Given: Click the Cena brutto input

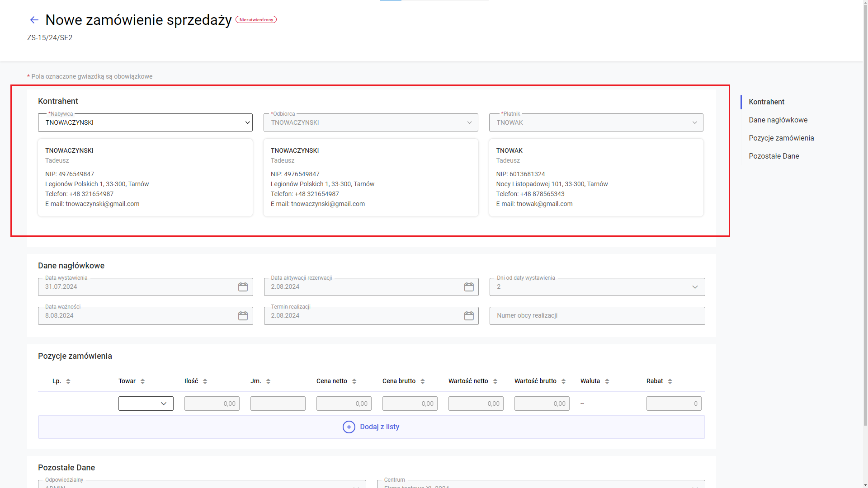Looking at the screenshot, I should tap(410, 404).
